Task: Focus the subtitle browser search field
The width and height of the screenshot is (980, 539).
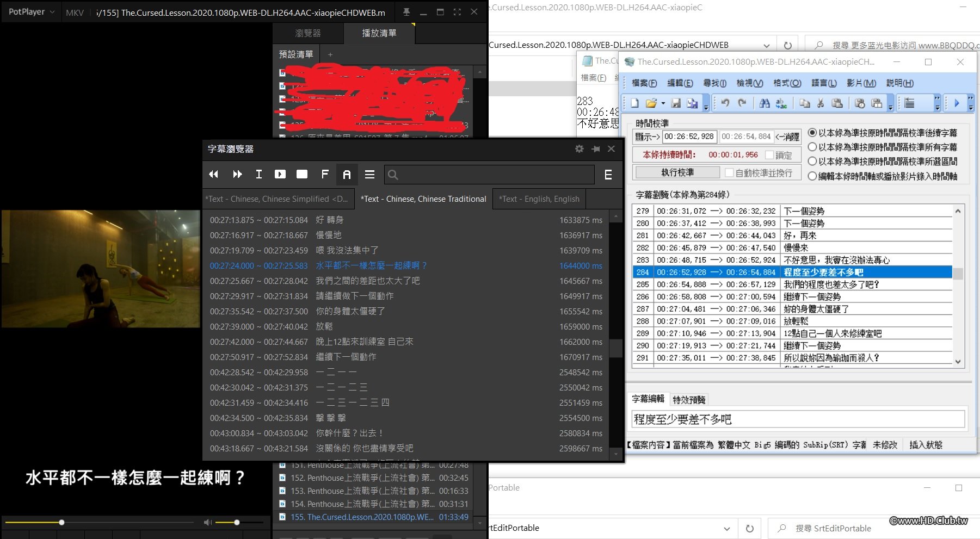Action: pyautogui.click(x=489, y=175)
